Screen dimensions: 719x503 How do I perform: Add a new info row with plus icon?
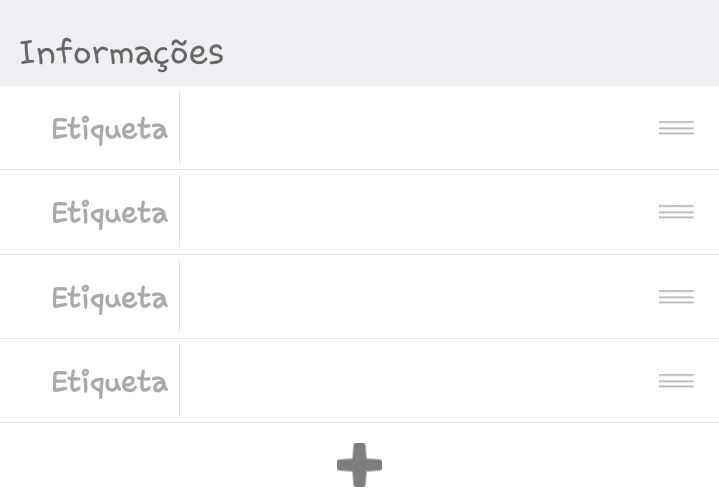click(x=360, y=464)
